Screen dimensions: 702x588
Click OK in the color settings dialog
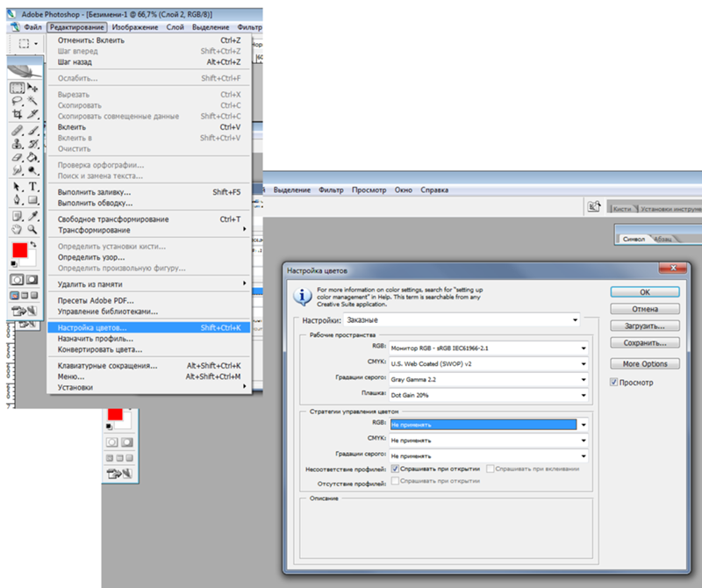(645, 292)
